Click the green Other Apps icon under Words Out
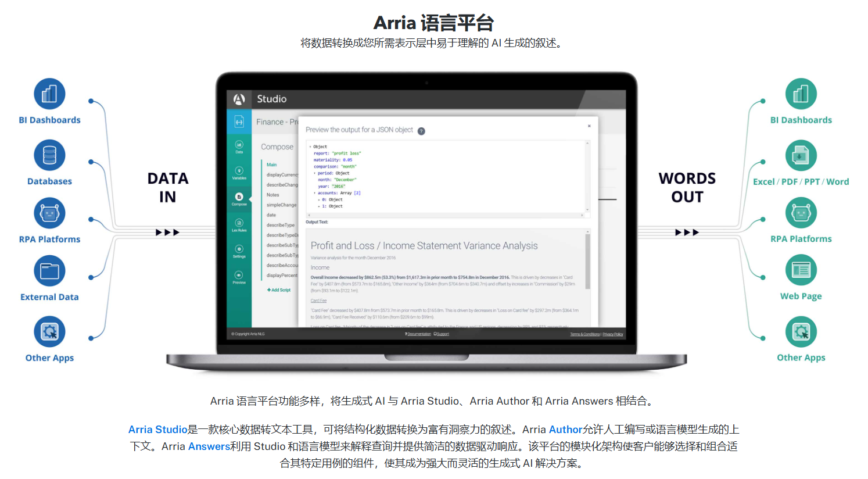The height and width of the screenshot is (479, 868). click(801, 331)
